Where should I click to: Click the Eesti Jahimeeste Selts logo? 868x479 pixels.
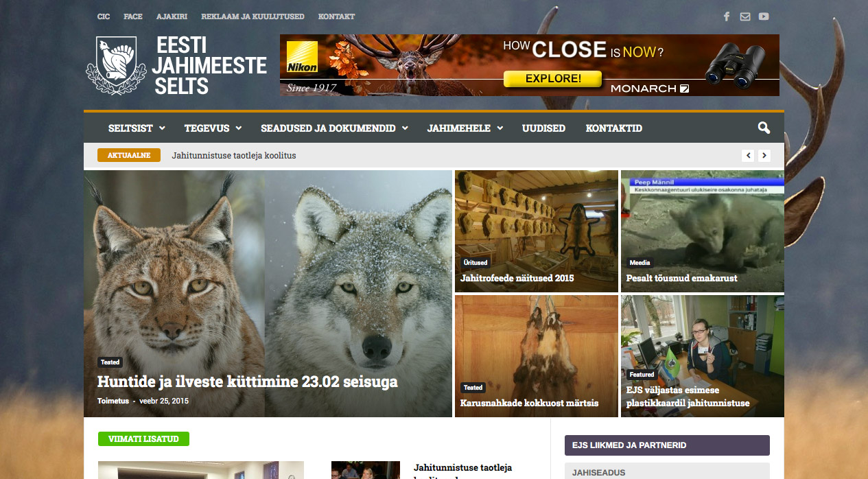tap(176, 66)
